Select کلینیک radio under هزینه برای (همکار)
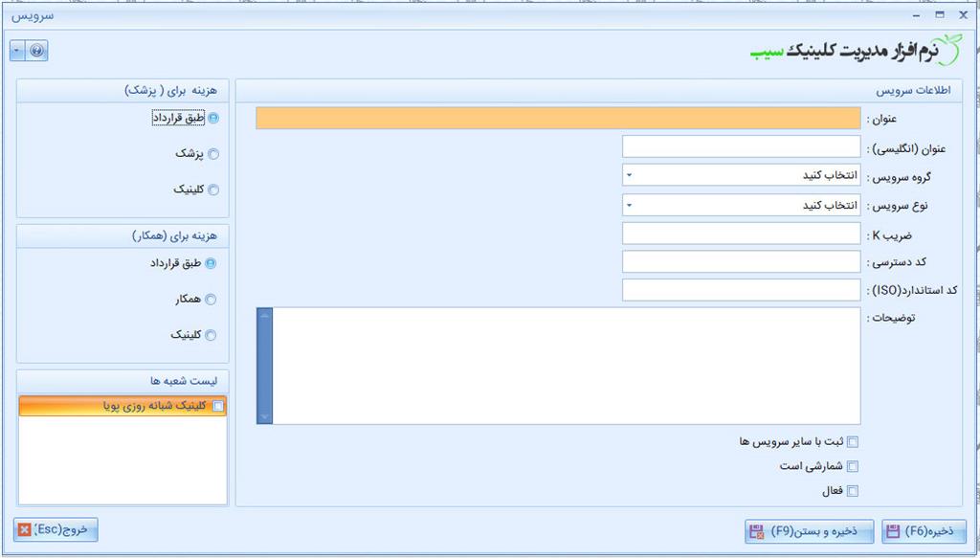 (x=211, y=336)
